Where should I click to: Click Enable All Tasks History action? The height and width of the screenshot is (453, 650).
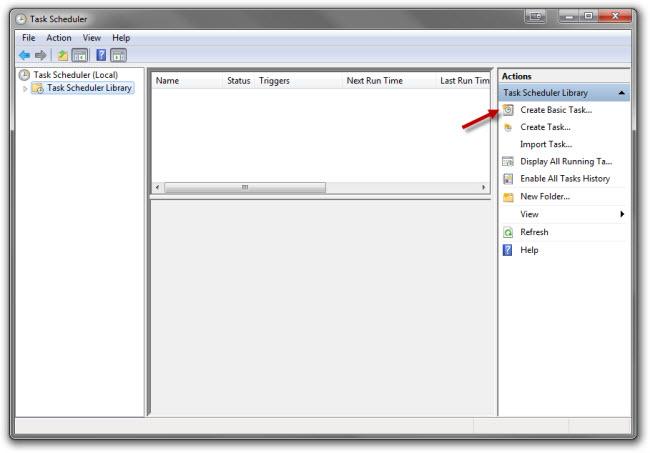(x=565, y=179)
